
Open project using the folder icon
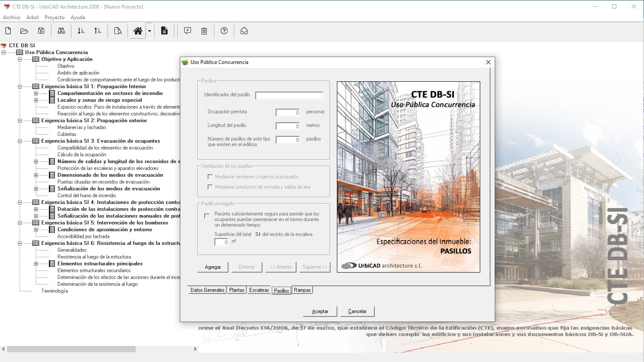(x=24, y=31)
